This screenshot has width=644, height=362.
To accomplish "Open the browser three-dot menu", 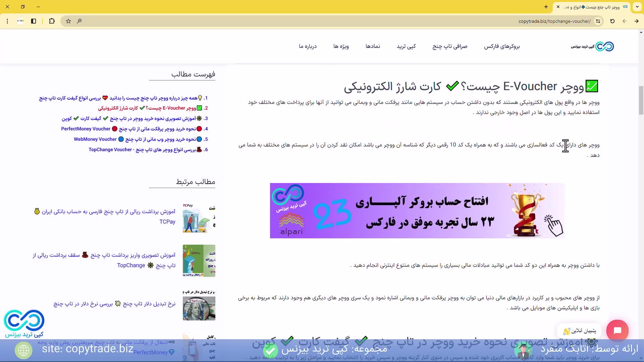I will tap(7, 21).
